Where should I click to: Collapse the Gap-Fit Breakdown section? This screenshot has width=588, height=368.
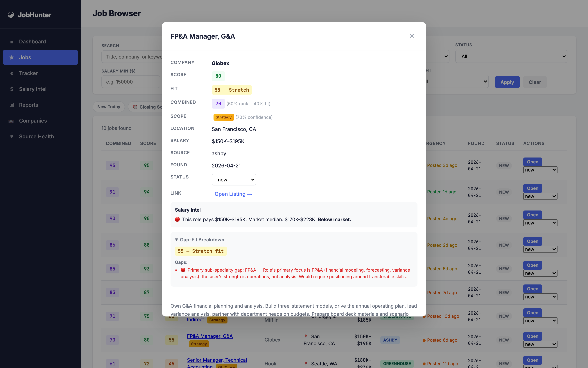click(x=200, y=240)
